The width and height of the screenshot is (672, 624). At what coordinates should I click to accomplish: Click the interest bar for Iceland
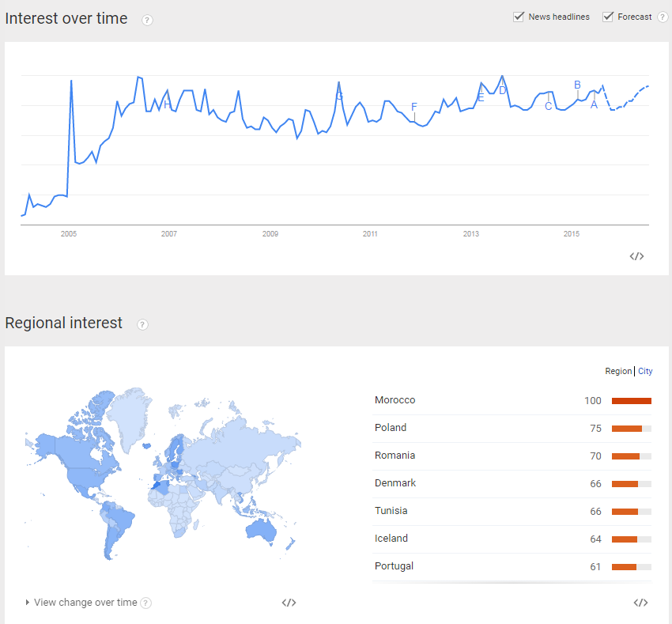point(625,539)
